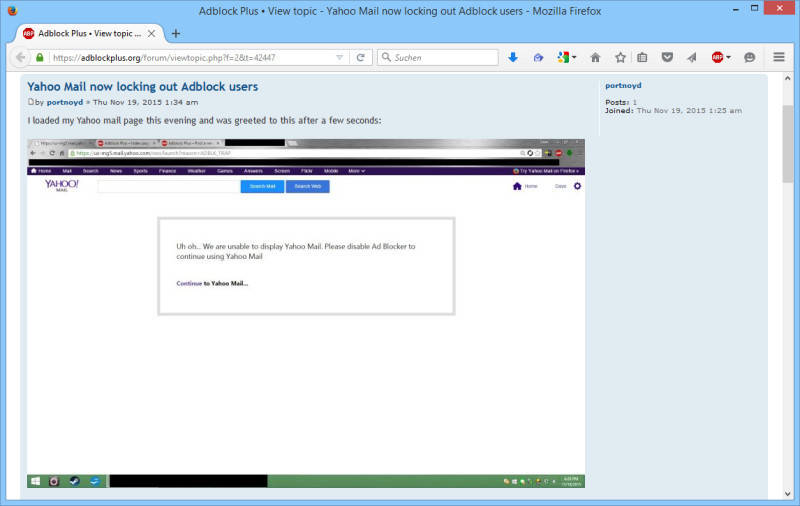This screenshot has height=506, width=800.
Task: Open the Firefox hamburger menu
Action: (779, 57)
